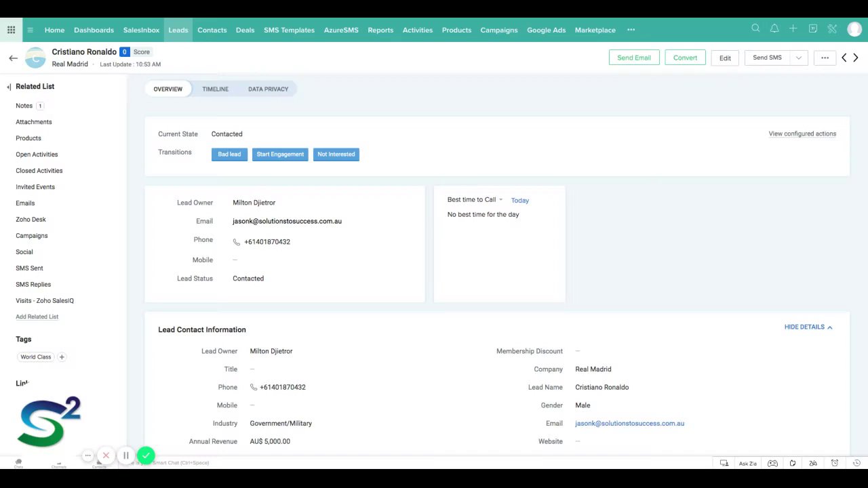Switch to the Data Privacy tab
Viewport: 868px width, 488px height.
click(x=268, y=89)
